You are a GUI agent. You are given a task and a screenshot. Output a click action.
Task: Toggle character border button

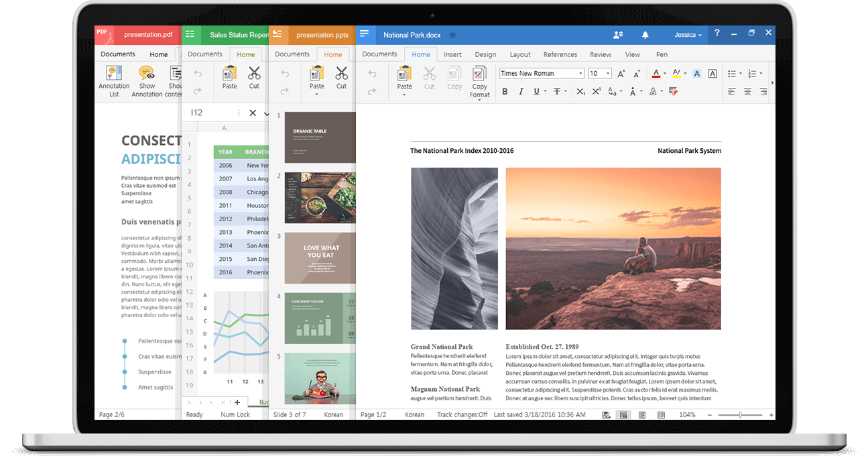tap(712, 74)
